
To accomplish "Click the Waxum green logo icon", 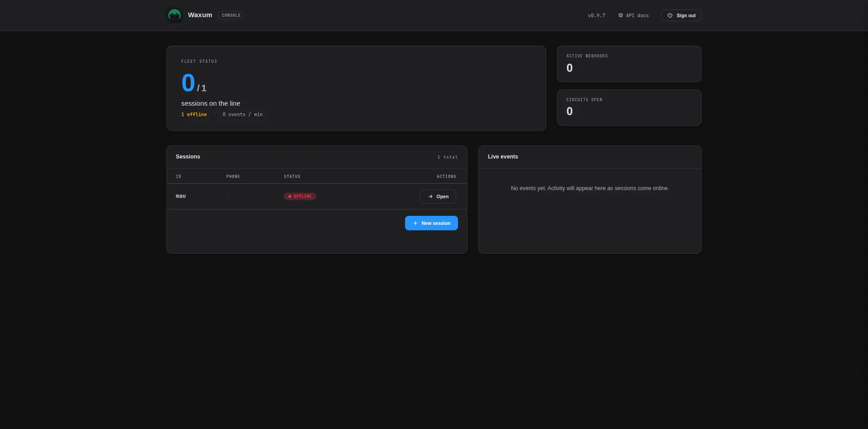I will (x=175, y=15).
